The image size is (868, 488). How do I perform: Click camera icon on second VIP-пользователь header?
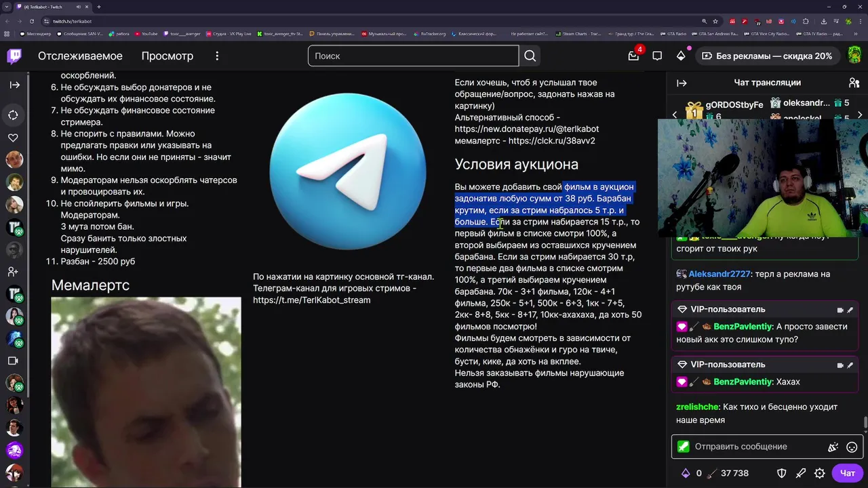point(840,365)
